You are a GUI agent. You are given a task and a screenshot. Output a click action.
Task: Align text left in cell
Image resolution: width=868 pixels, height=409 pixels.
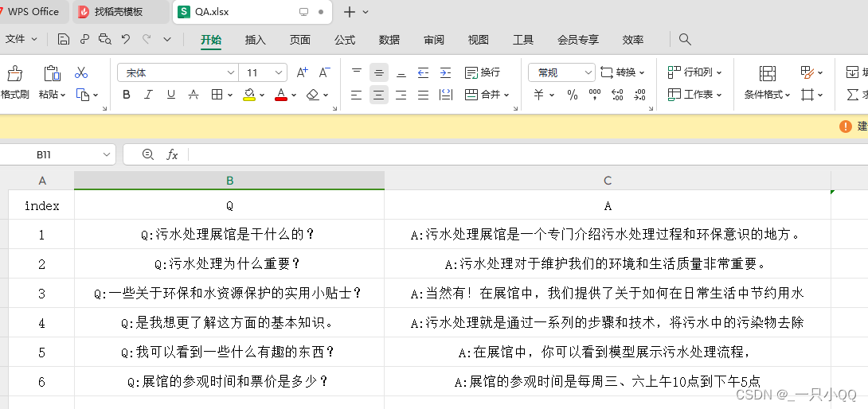[x=357, y=95]
